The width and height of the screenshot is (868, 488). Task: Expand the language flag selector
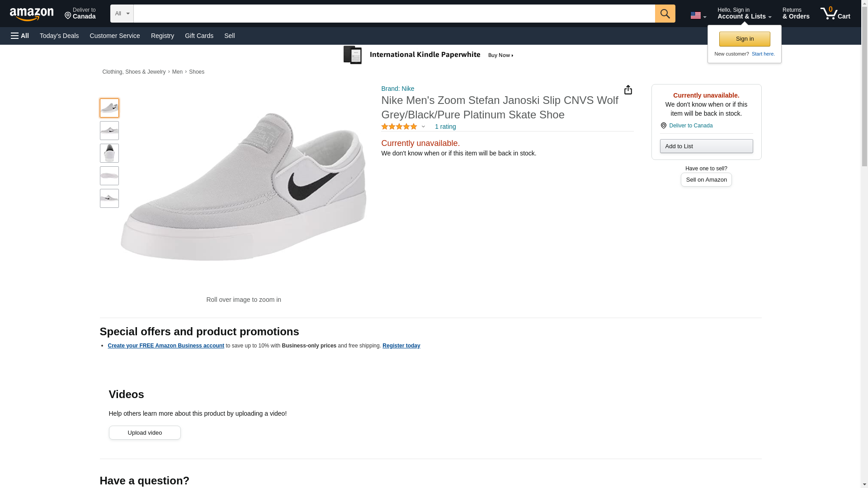point(698,16)
